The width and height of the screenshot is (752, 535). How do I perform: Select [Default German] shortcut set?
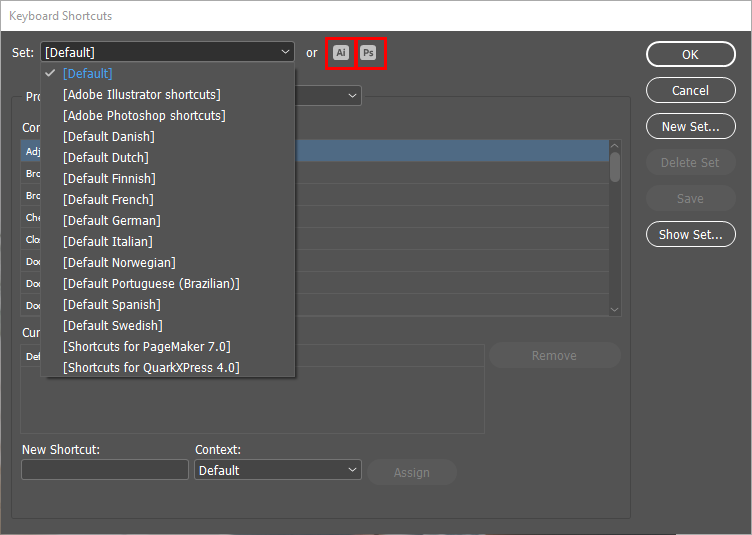click(x=168, y=221)
